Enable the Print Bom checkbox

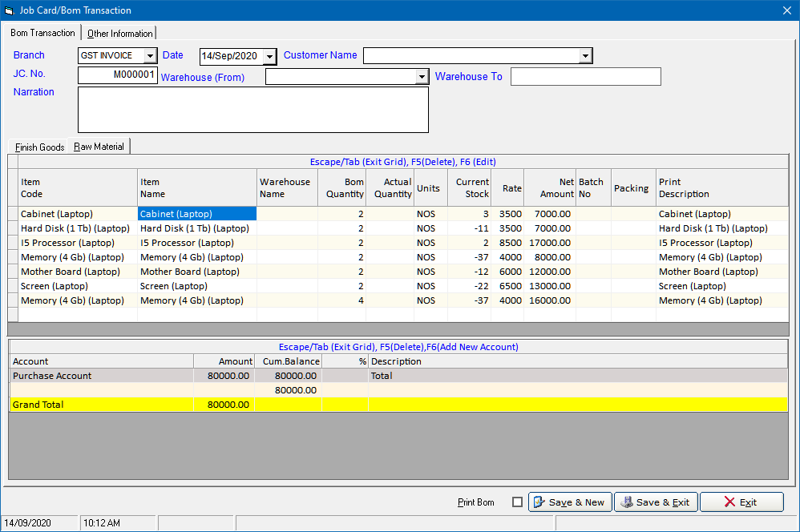517,502
